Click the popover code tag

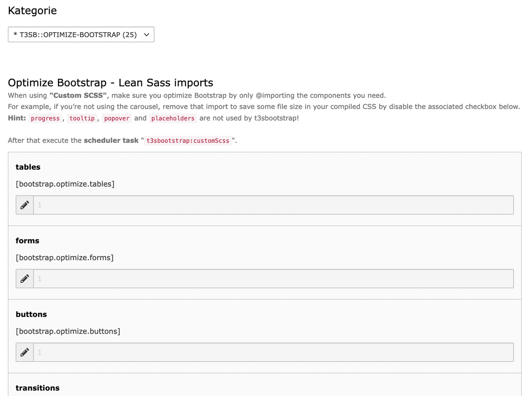(117, 118)
